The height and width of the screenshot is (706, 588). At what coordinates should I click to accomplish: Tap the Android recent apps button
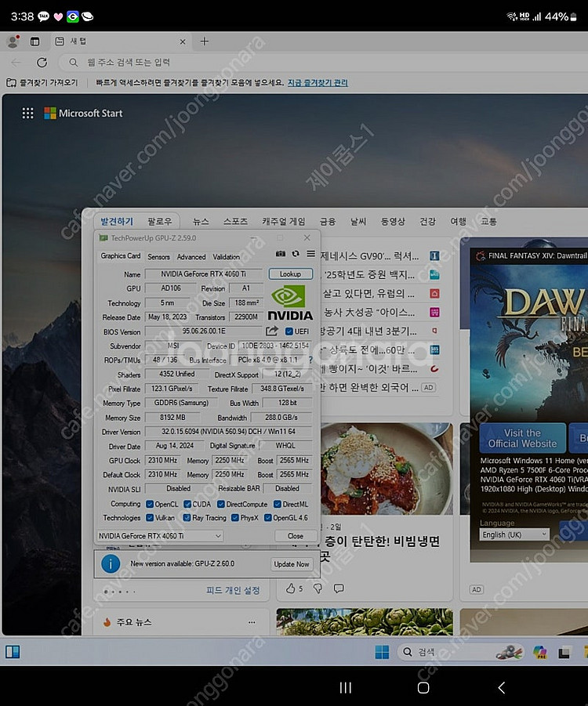pyautogui.click(x=345, y=687)
